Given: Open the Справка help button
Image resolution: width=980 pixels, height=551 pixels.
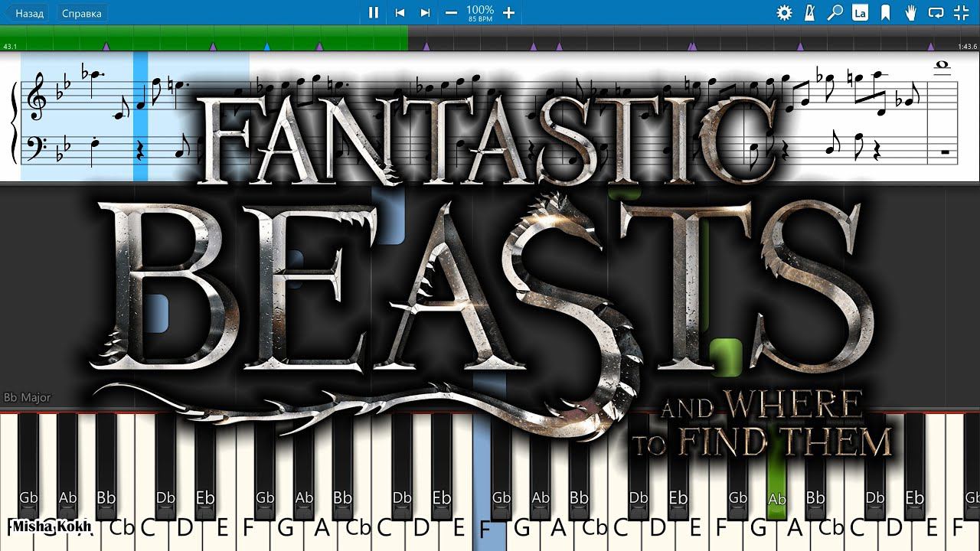Looking at the screenshot, I should 80,13.
